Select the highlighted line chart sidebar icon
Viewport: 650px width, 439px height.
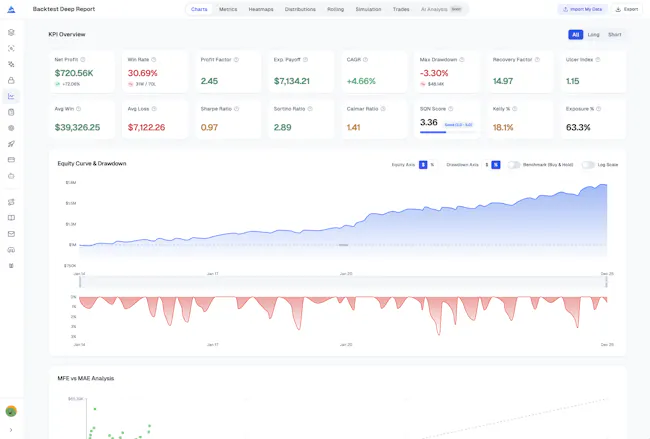click(x=11, y=96)
